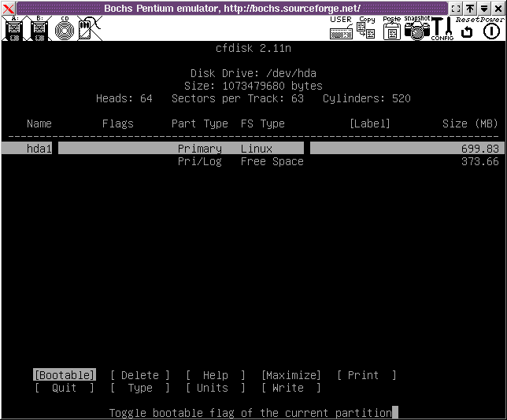Click the Copy toolbar icon
The width and height of the screenshot is (507, 420).
[x=366, y=28]
